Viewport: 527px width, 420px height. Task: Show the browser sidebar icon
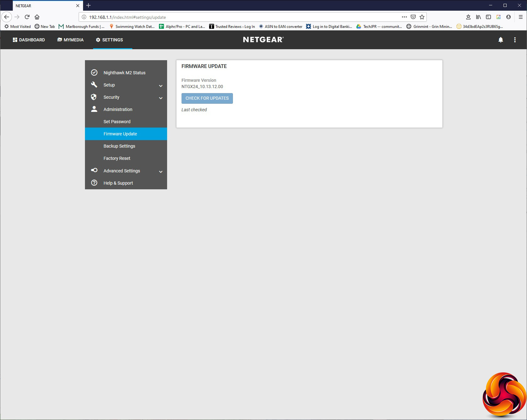point(488,17)
